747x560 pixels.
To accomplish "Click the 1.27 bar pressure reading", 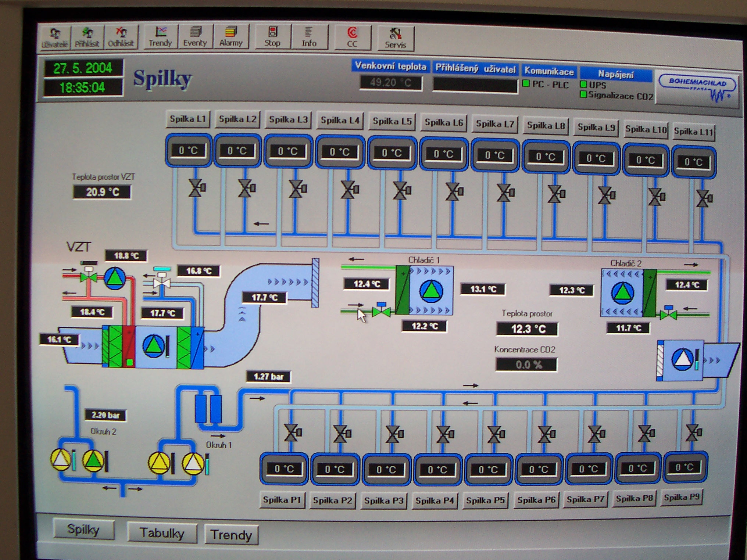I will pyautogui.click(x=268, y=377).
